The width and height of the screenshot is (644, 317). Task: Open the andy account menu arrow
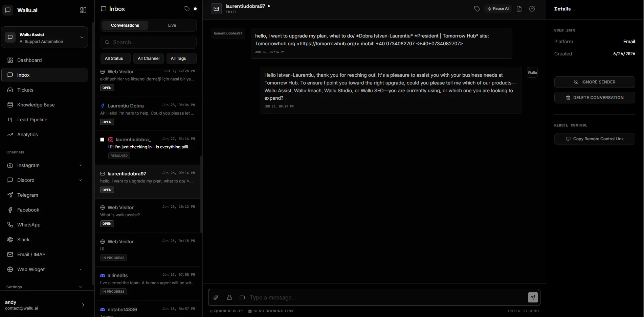point(83,305)
